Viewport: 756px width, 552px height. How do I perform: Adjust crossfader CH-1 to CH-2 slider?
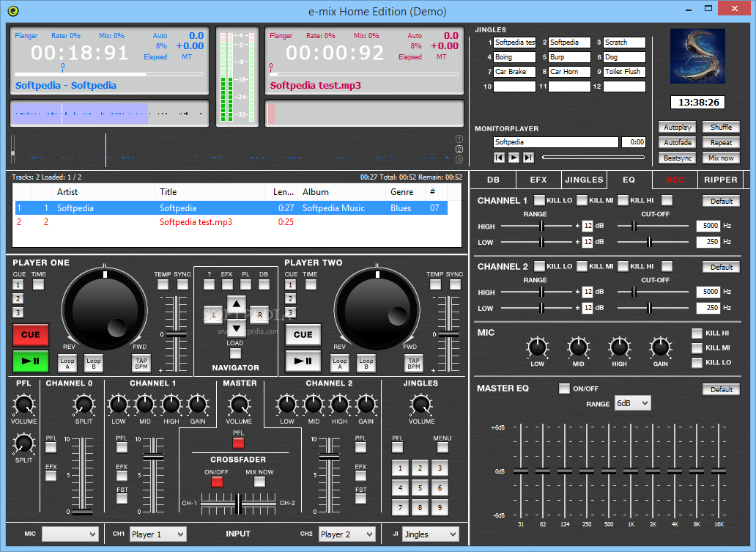coord(238,504)
